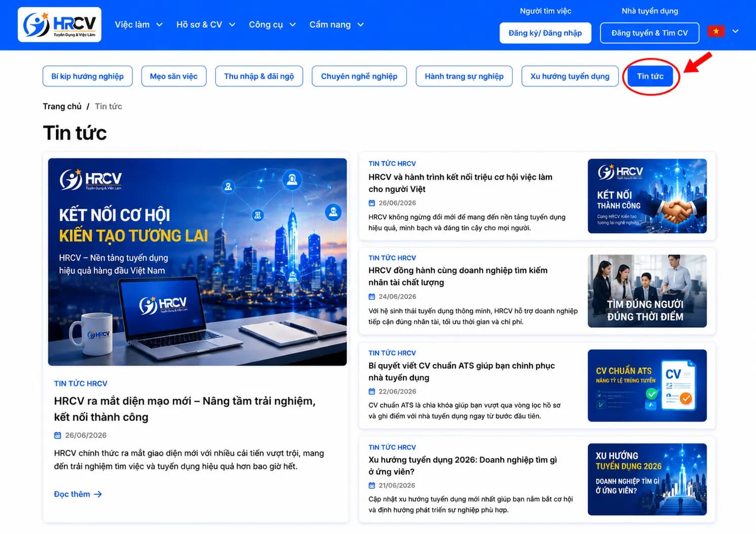Image resolution: width=756 pixels, height=534 pixels.
Task: Click the Đăng tuyển & Tìm CV button
Action: 650,33
